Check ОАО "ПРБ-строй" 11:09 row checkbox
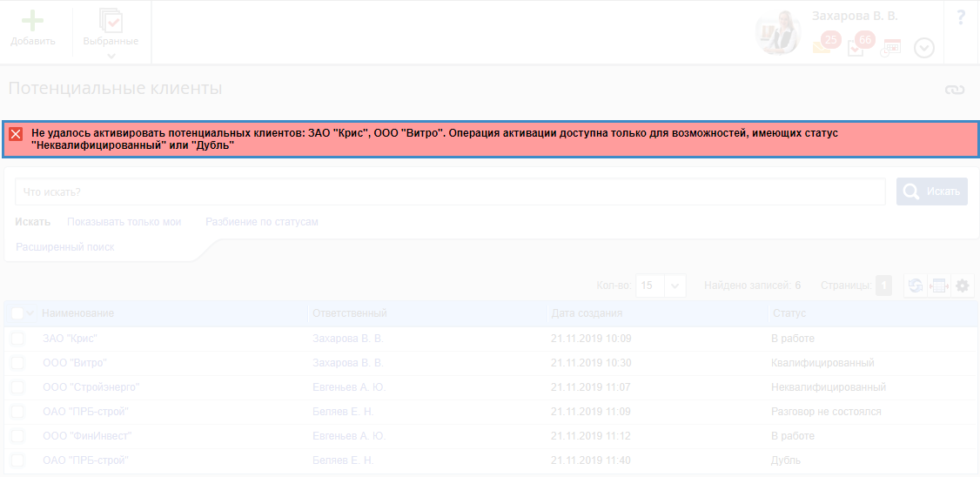The image size is (980, 477). pos(17,412)
